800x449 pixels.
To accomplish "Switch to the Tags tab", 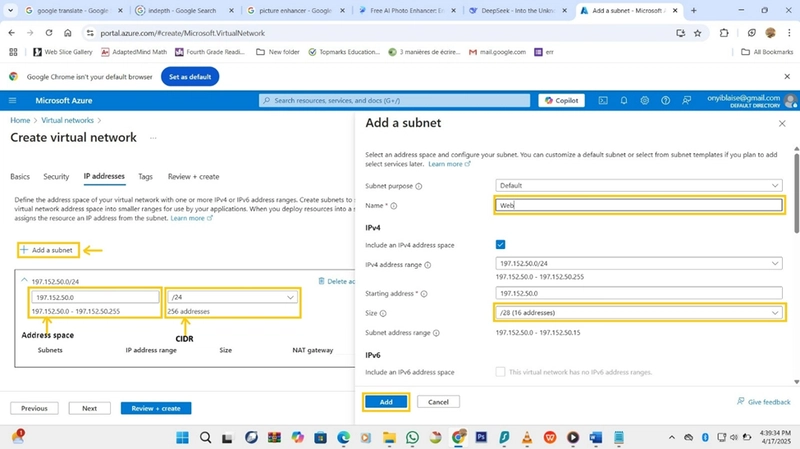I will click(145, 177).
